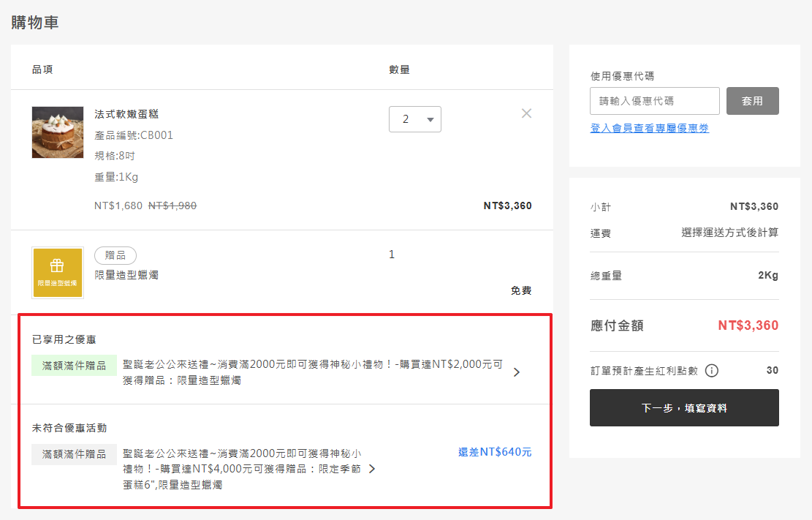Open the quantity dropdown showing 2
This screenshot has width=812, height=520.
click(414, 119)
